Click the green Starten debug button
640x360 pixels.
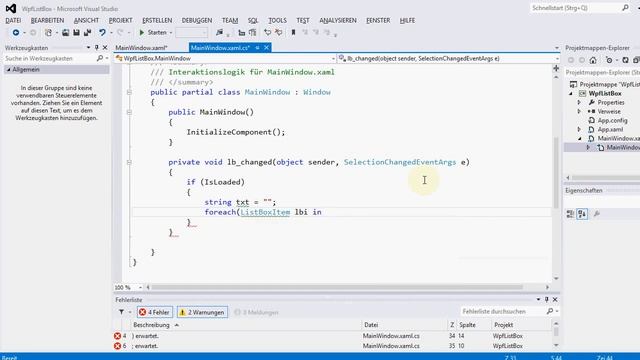click(153, 32)
